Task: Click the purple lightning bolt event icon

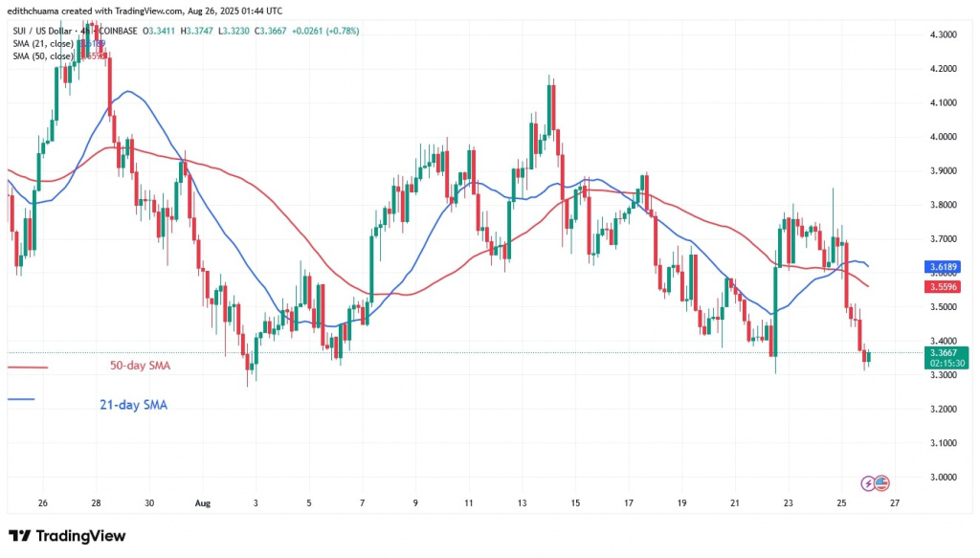Action: click(869, 483)
